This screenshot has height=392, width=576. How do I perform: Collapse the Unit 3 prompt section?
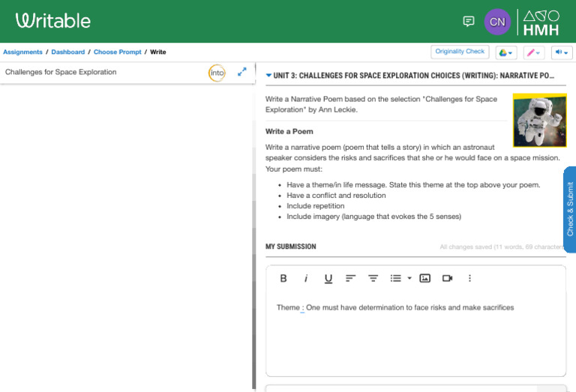pos(269,76)
